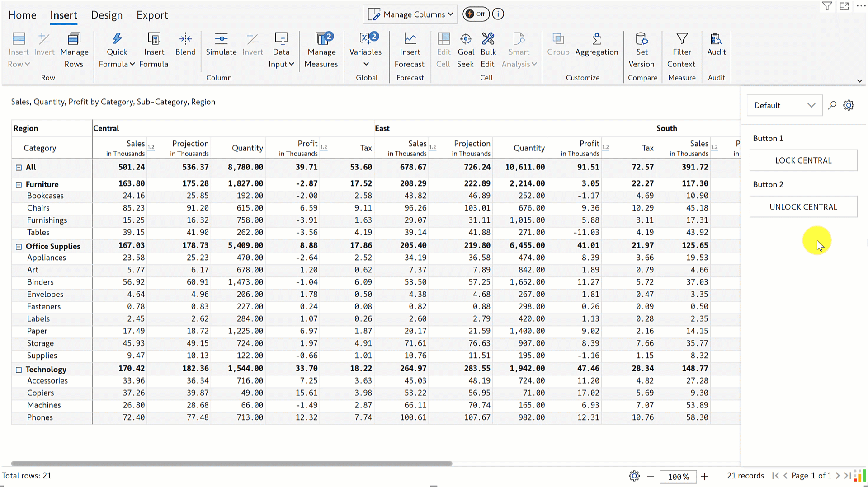Collapse the Technology category row
868x487 pixels.
[19, 370]
